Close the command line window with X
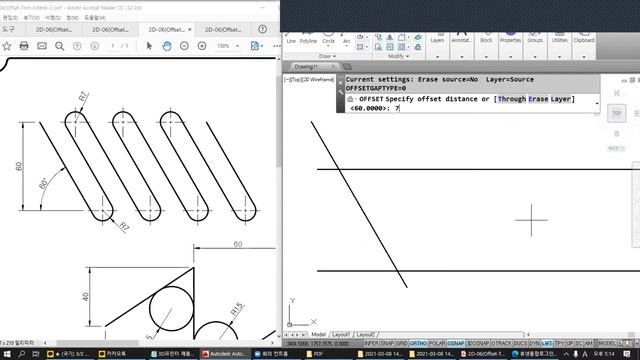The height and width of the screenshot is (360, 640). pos(340,83)
